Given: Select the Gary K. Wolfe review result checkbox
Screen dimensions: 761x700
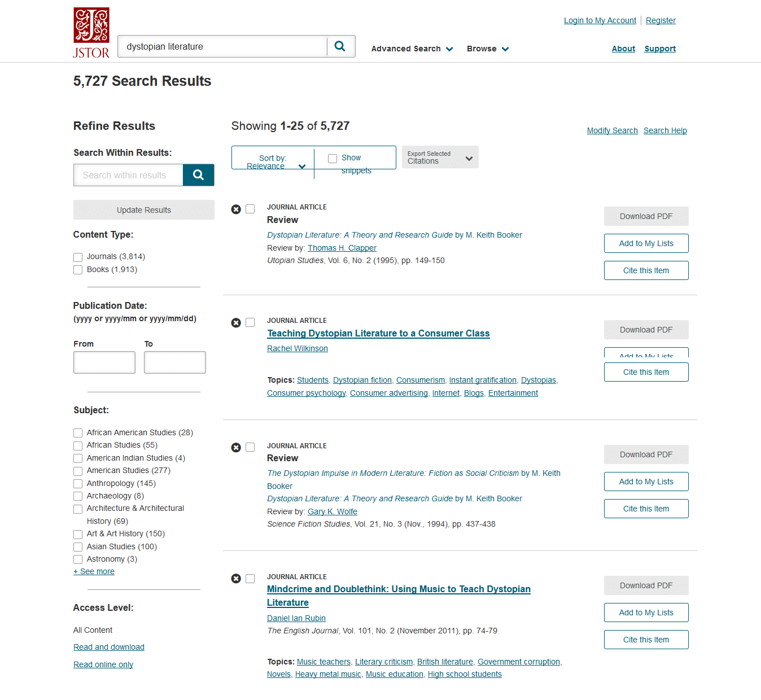Looking at the screenshot, I should (x=250, y=447).
